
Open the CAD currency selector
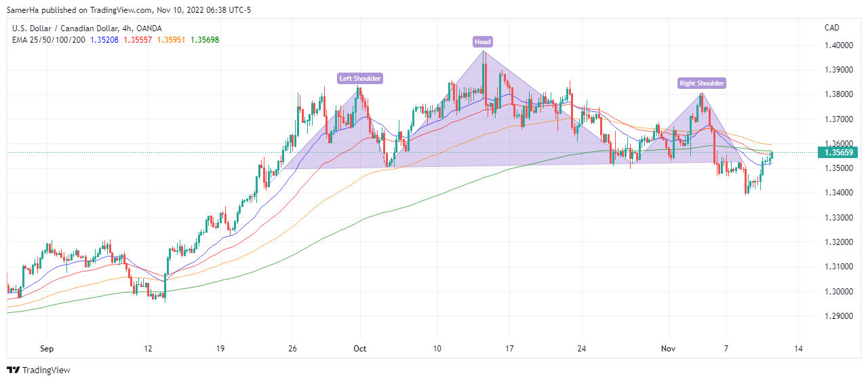point(831,28)
